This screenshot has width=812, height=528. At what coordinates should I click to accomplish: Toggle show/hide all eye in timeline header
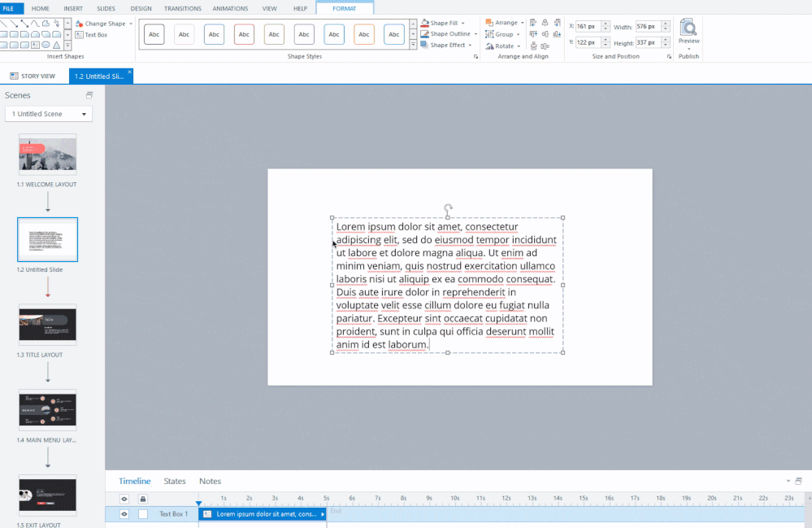124,499
